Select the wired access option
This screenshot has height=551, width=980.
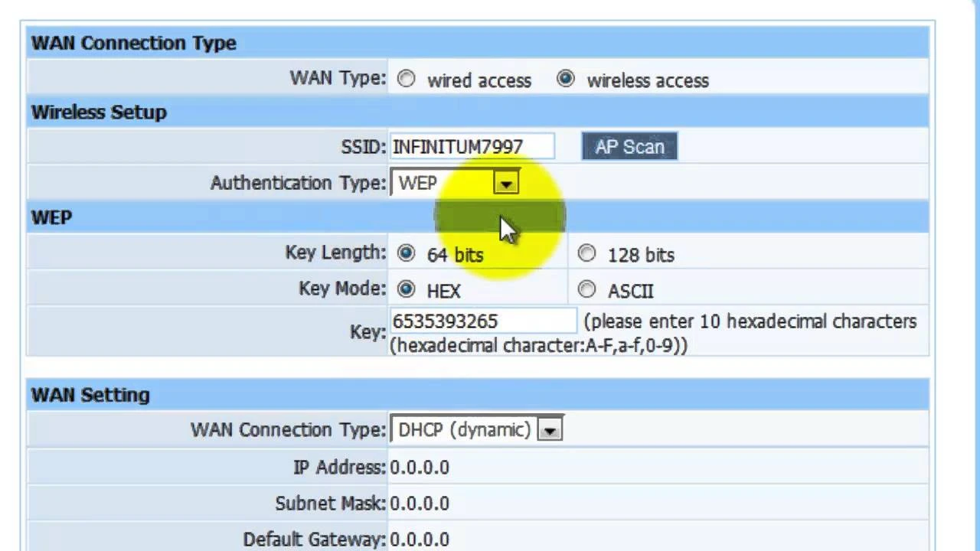(406, 79)
